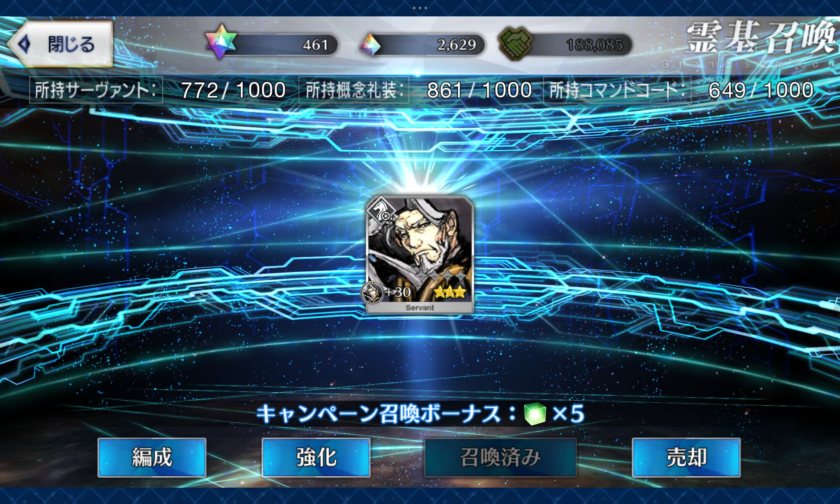Open the 強化 enhancement menu

316,457
